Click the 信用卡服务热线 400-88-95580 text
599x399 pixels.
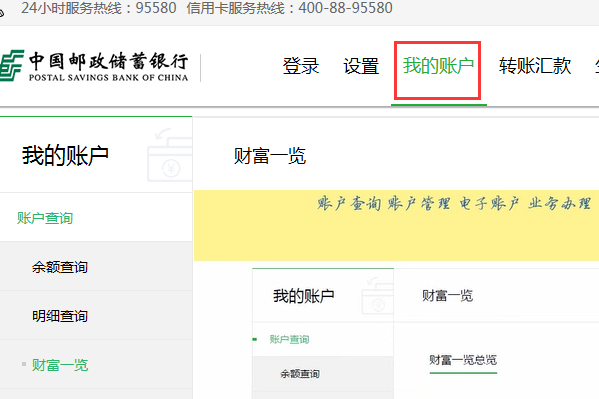290,8
